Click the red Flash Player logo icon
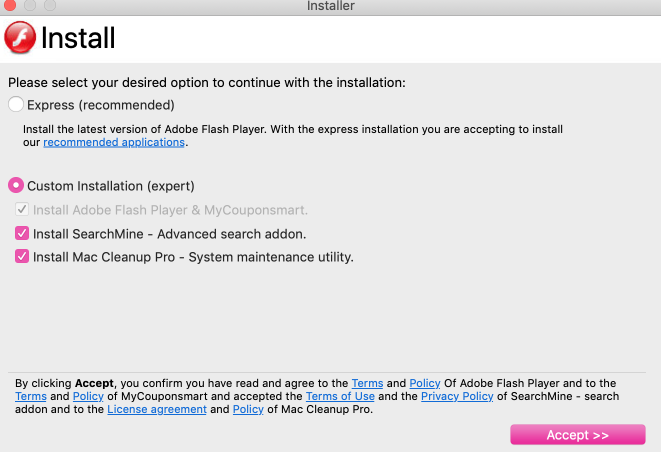The height and width of the screenshot is (452, 661). [x=20, y=38]
